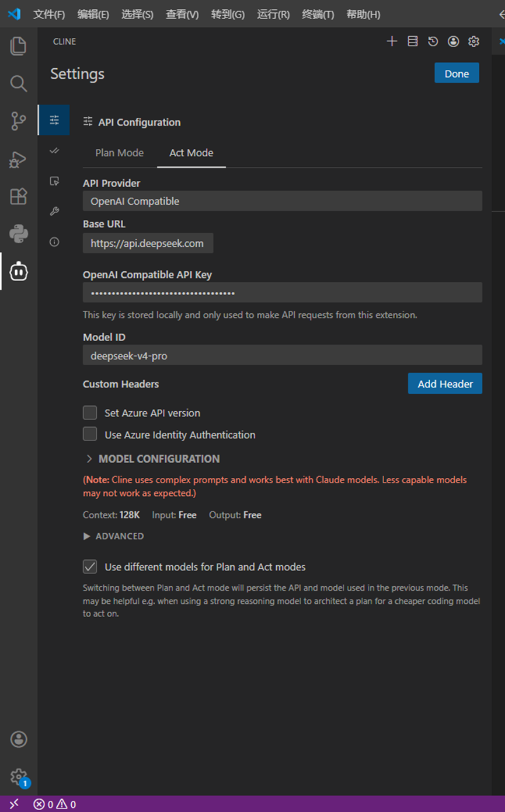Viewport: 505px width, 812px height.
Task: Open the 选择(S) menu
Action: point(137,14)
